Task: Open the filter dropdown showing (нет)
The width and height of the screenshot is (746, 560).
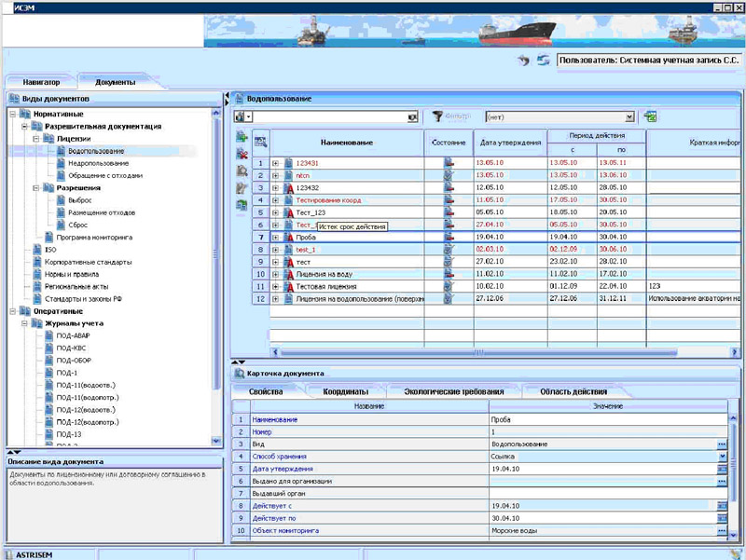Action: pos(629,117)
